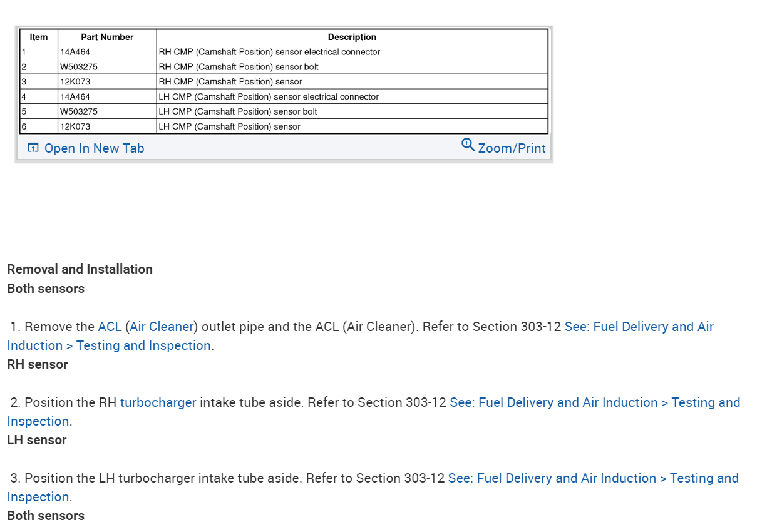This screenshot has width=777, height=532.
Task: Click the 'Removal and Installation' heading
Action: [x=80, y=269]
